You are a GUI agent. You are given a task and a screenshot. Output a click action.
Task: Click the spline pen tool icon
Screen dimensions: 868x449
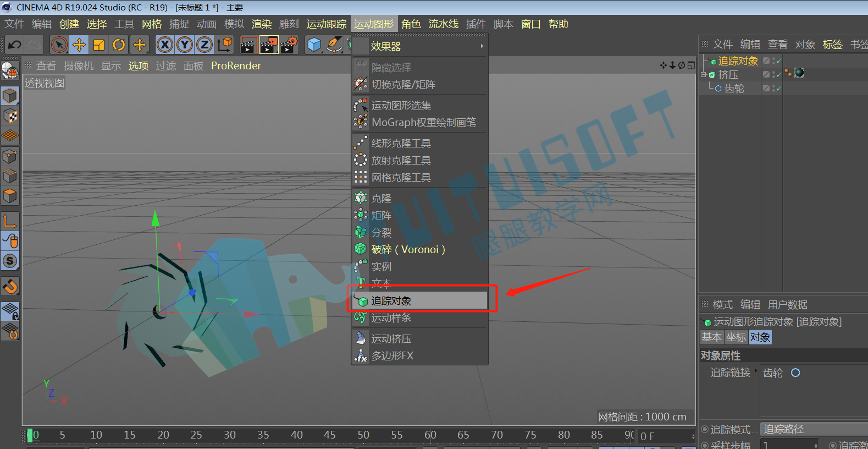(334, 45)
